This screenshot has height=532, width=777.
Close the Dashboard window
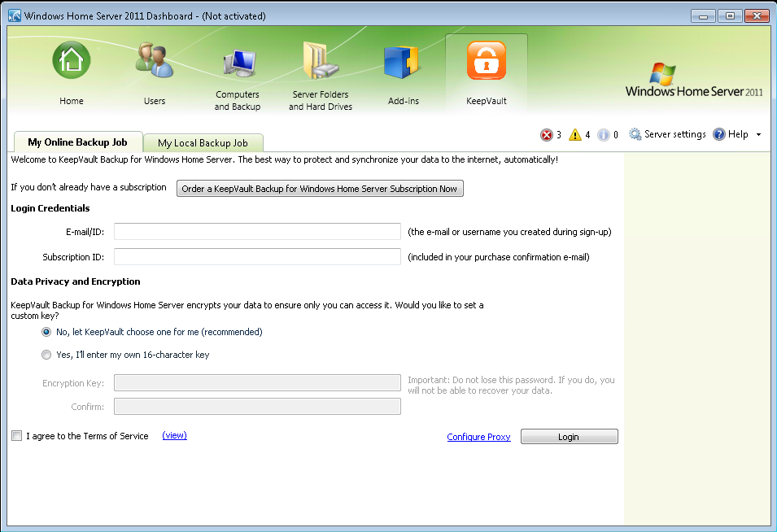[x=757, y=16]
